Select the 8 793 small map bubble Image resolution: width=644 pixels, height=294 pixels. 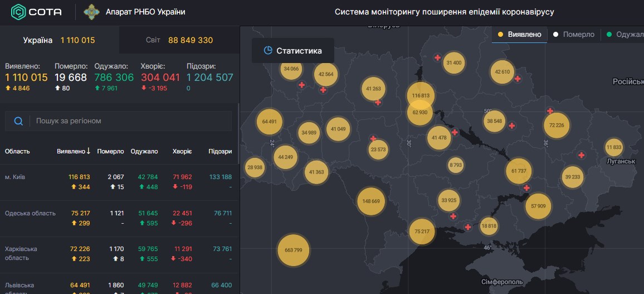coord(456,165)
